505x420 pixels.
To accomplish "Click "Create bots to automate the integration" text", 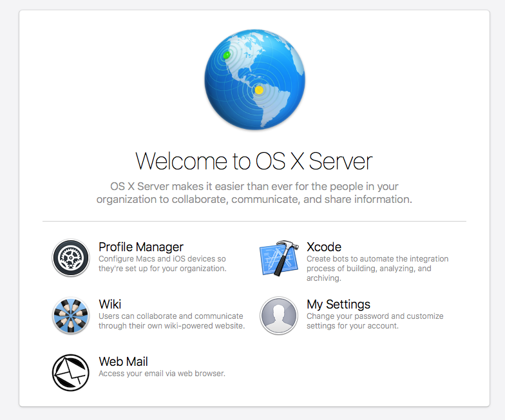I will pos(377,268).
